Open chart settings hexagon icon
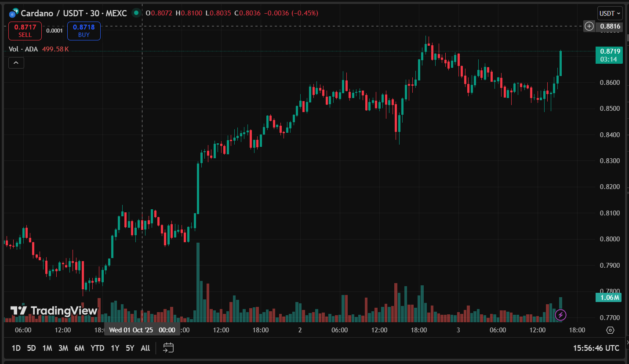Image resolution: width=629 pixels, height=364 pixels. click(610, 330)
